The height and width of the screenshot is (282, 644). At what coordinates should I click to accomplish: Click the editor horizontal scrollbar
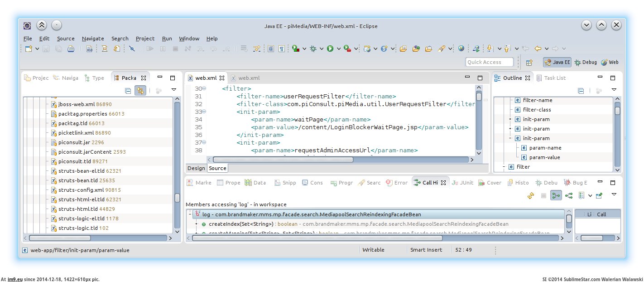click(283, 160)
